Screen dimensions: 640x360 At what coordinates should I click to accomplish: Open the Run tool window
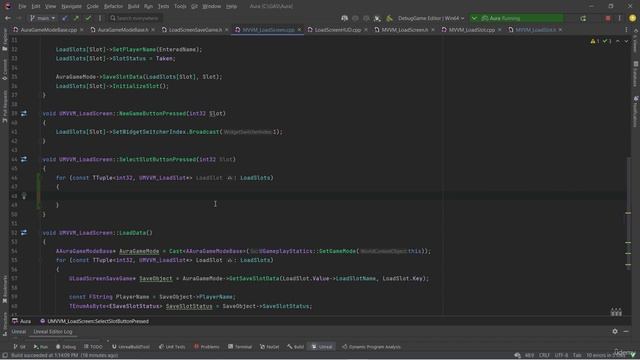click(x=40, y=347)
